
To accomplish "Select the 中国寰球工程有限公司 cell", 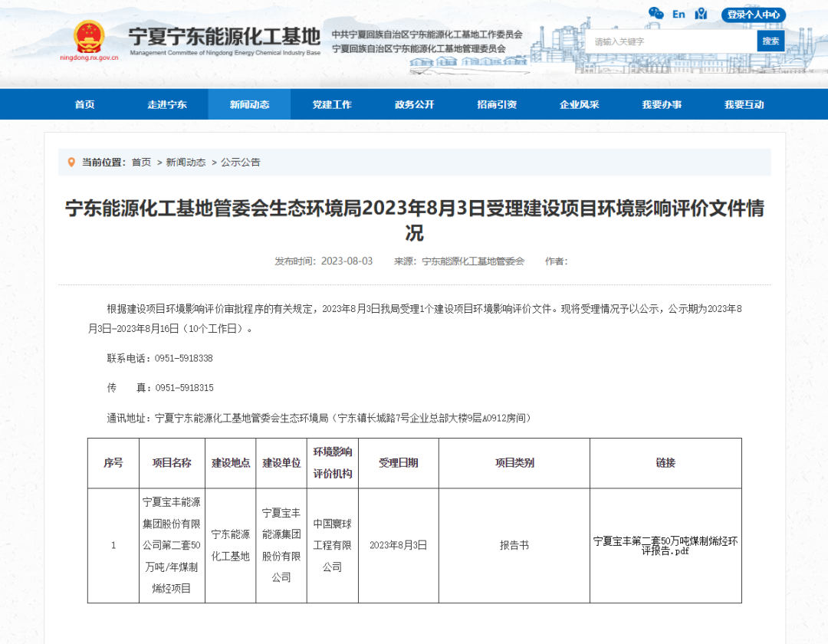I will pyautogui.click(x=332, y=545).
